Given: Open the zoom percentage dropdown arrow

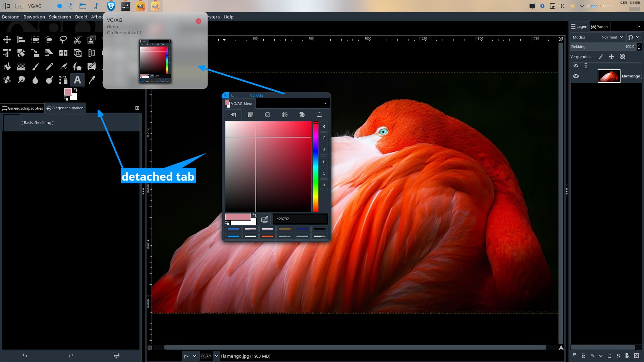Looking at the screenshot, I should pyautogui.click(x=216, y=356).
